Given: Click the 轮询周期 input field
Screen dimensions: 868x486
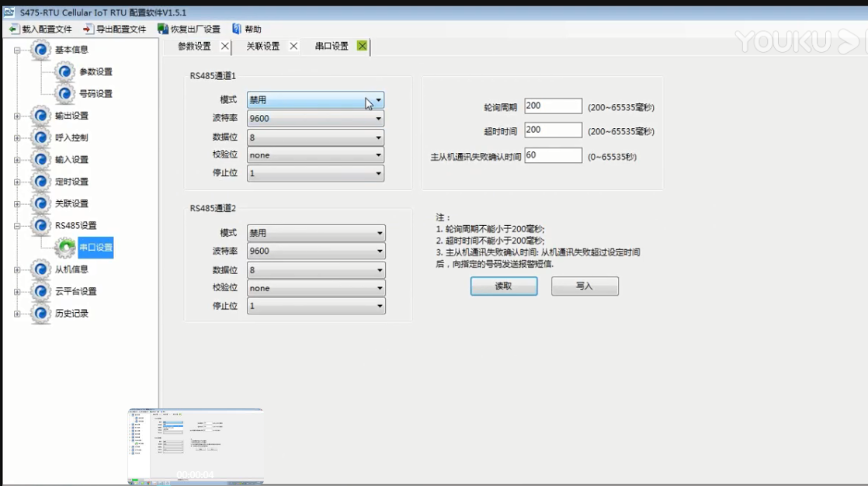Looking at the screenshot, I should pos(553,106).
